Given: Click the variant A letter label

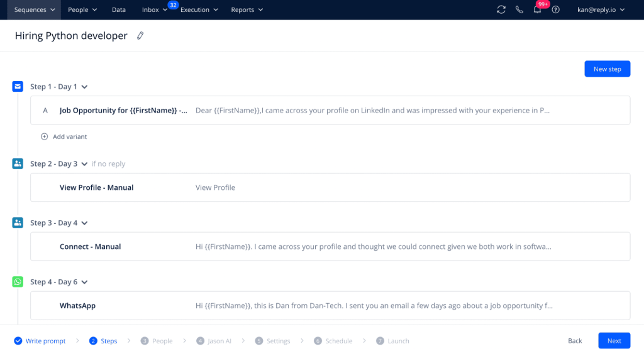Looking at the screenshot, I should pos(45,111).
